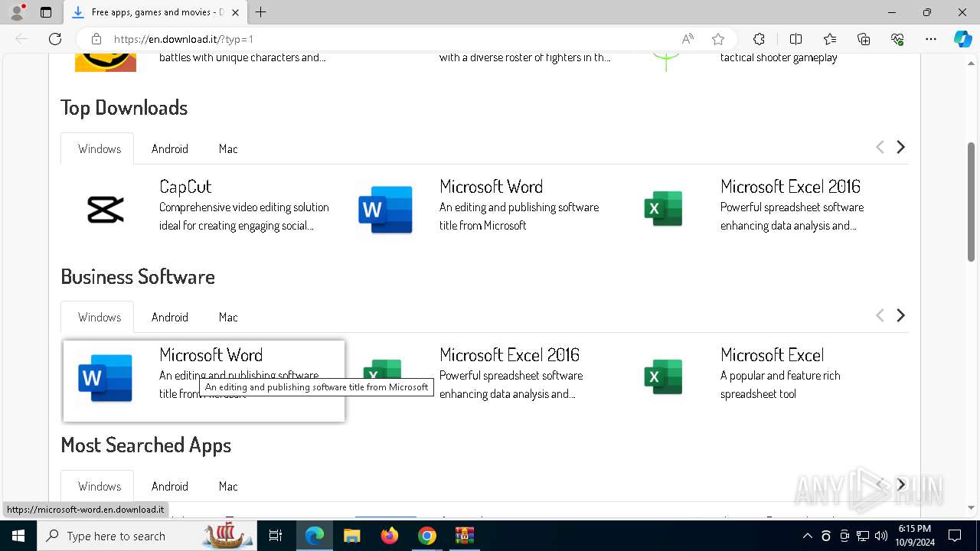Show previous Business Software items arrow

coord(880,315)
